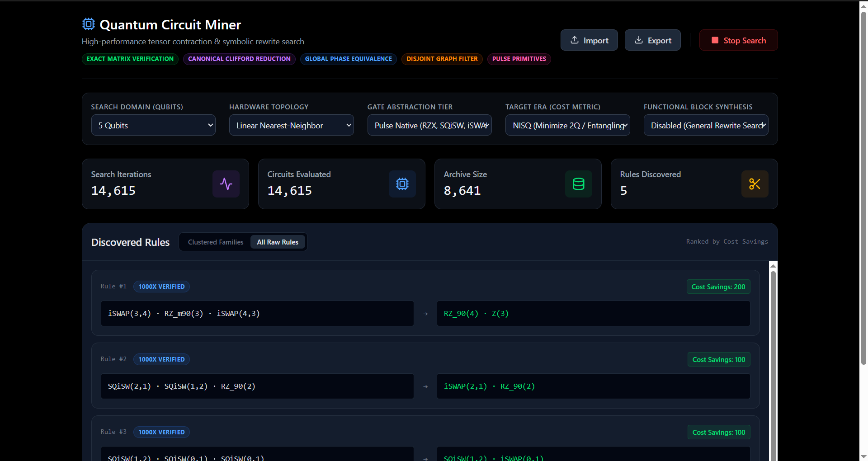Click the 1000X Verified badge on Rule #1

(161, 287)
